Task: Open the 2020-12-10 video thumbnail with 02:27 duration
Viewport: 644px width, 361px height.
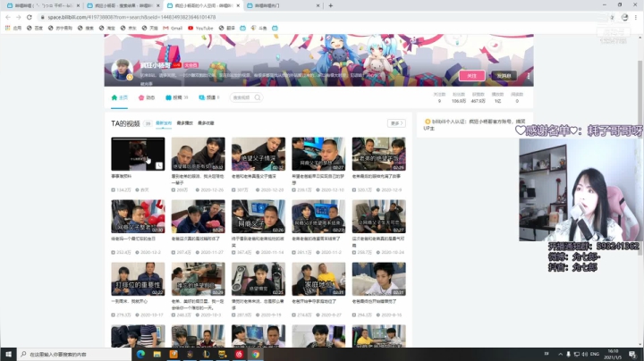Action: pyautogui.click(x=318, y=154)
